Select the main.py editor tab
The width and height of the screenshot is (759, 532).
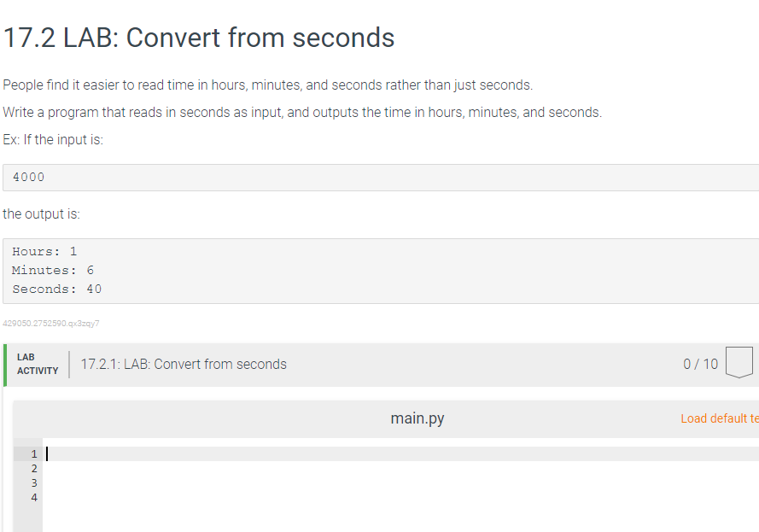(x=417, y=418)
